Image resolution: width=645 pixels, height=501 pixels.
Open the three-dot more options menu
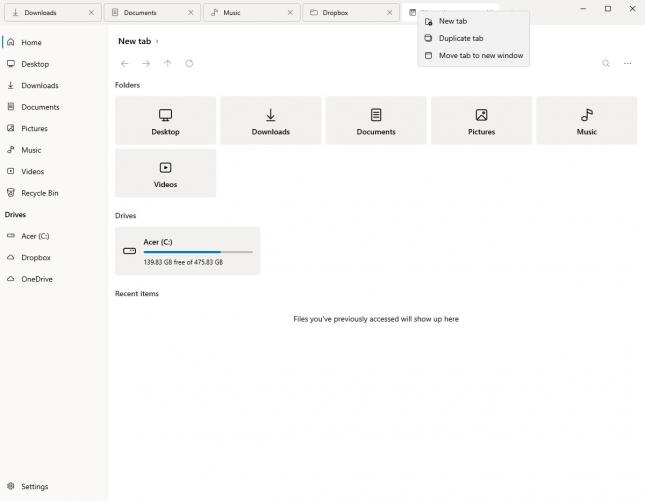click(627, 63)
